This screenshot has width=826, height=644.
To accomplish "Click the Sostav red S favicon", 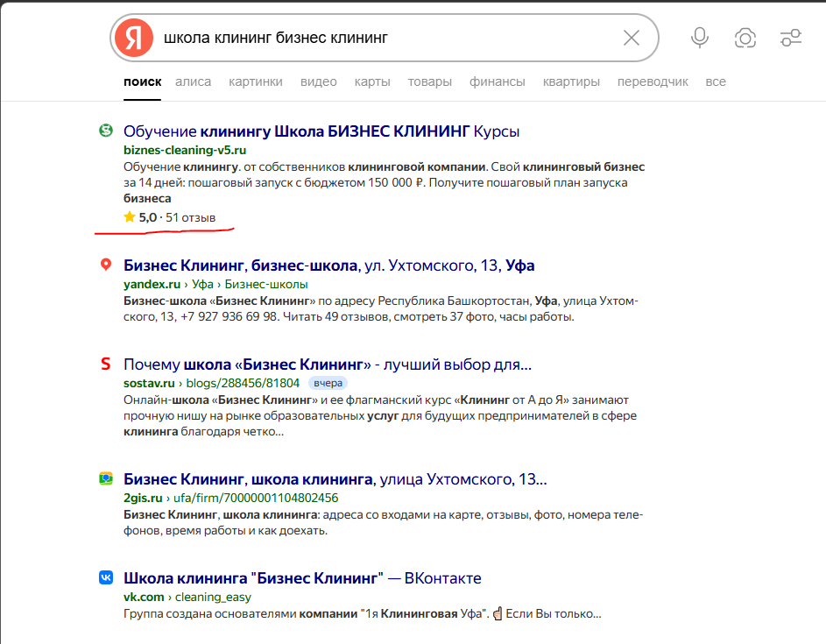I will (x=106, y=364).
